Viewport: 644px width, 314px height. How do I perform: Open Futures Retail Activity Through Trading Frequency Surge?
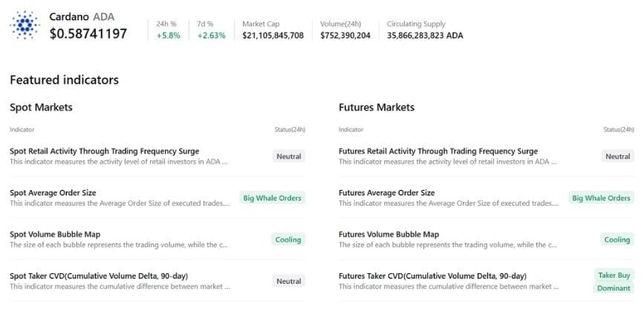(x=438, y=151)
